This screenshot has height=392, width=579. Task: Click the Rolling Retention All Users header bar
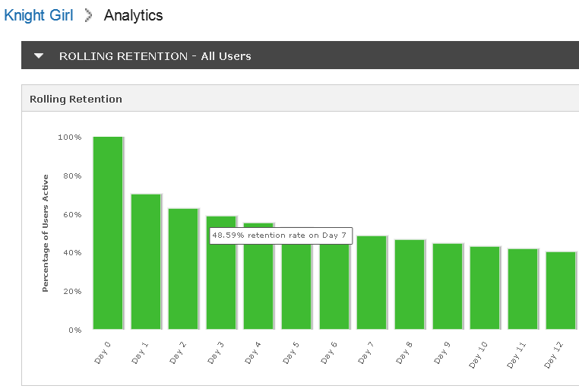(300, 55)
